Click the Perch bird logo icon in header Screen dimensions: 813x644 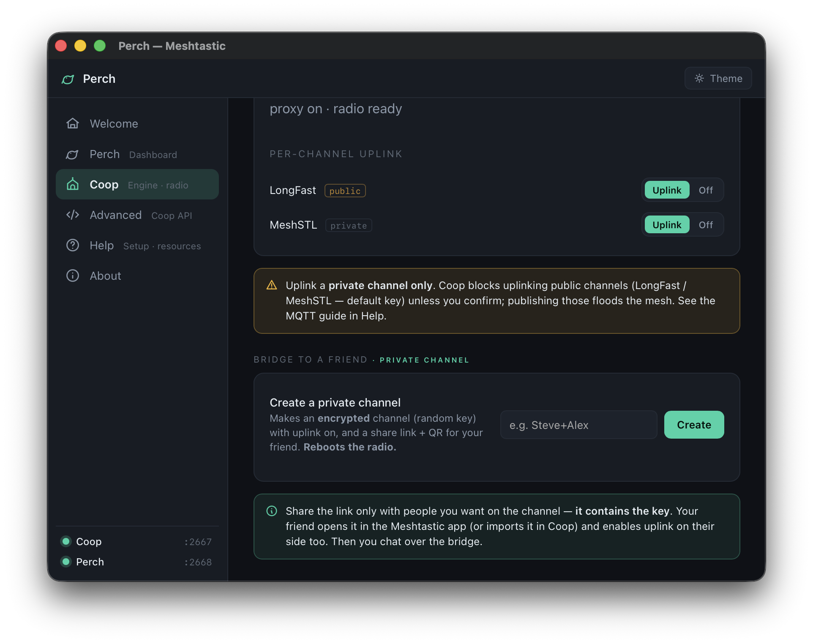(x=68, y=79)
